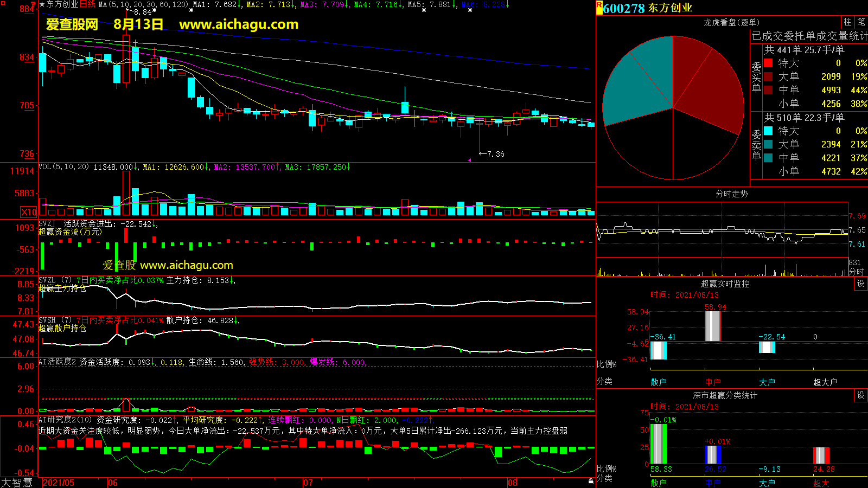This screenshot has width=868, height=488.
Task: Click the 07 month marker on timeline
Action: click(308, 483)
